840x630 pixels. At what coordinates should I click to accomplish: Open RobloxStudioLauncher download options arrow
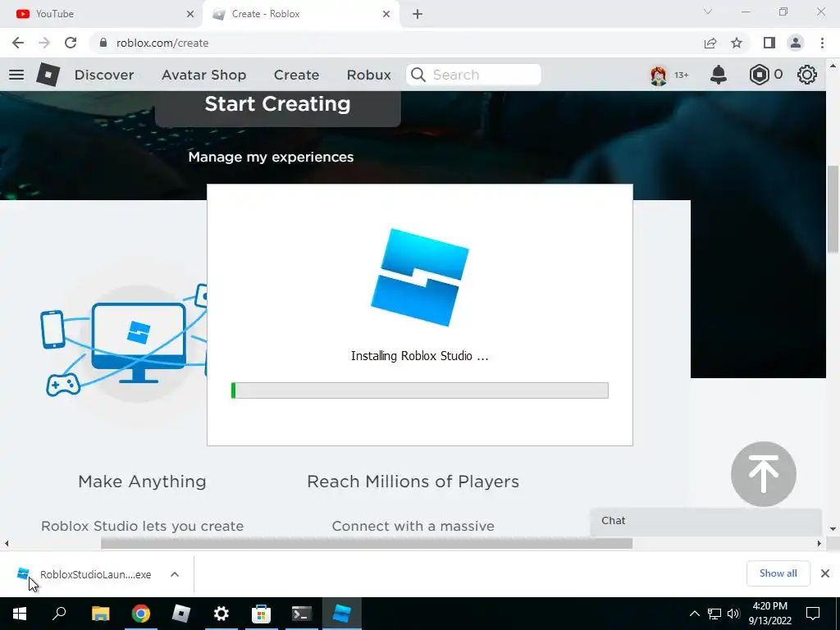coord(175,574)
